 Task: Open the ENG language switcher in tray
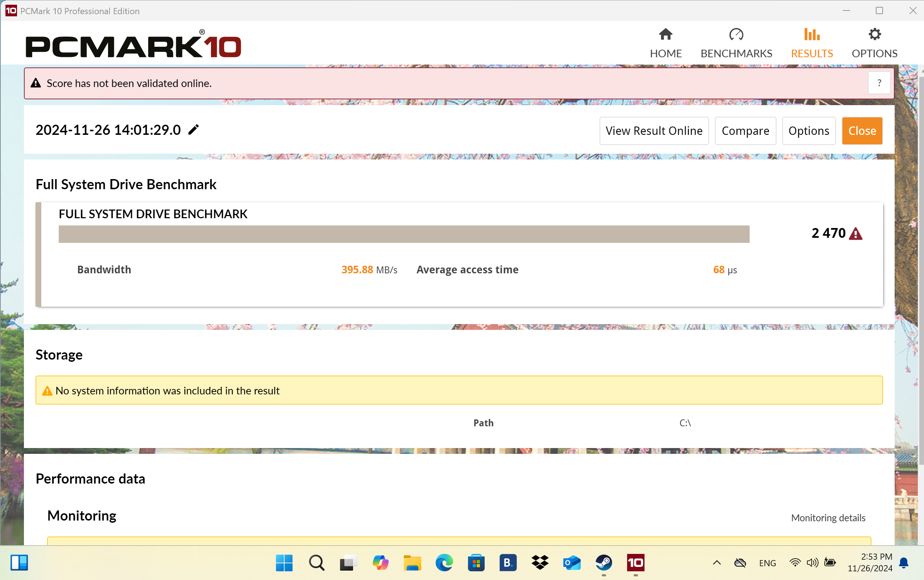coord(767,563)
